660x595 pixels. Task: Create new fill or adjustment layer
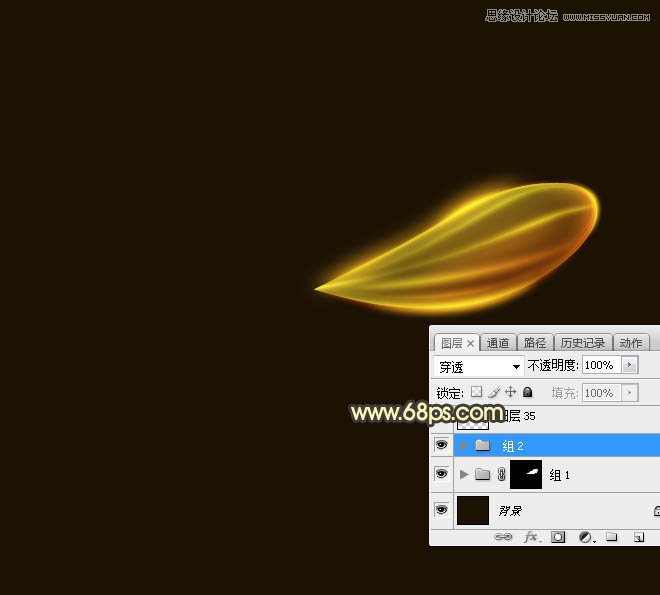point(585,537)
